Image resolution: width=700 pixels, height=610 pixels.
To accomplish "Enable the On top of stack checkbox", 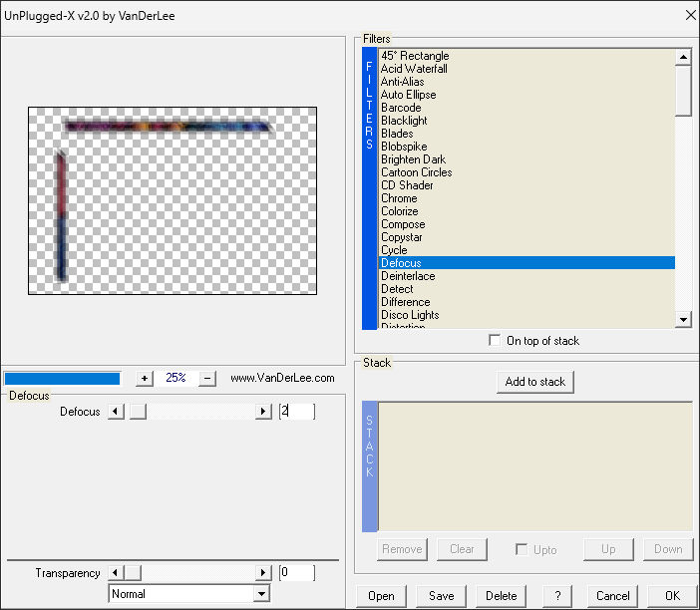I will tap(496, 341).
